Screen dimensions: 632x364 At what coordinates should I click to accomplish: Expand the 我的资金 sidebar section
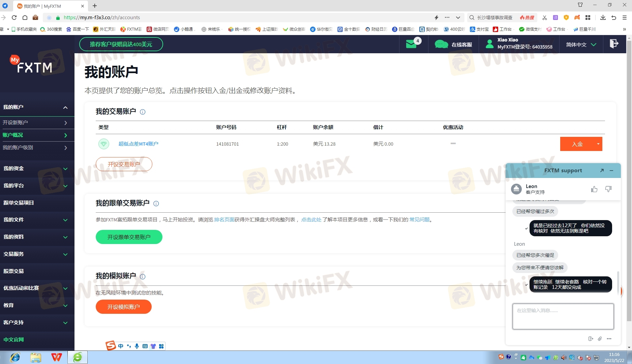[65, 169]
